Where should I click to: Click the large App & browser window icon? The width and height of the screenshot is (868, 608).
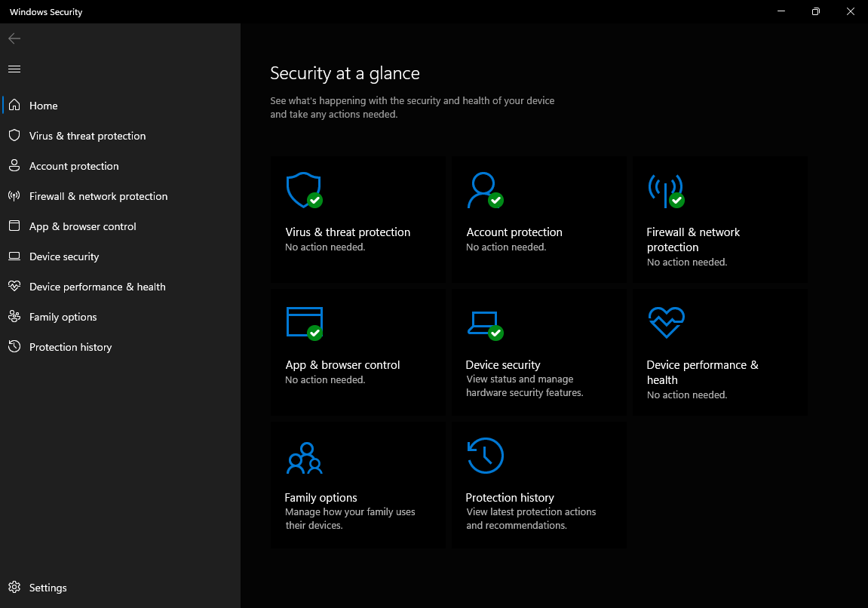tap(305, 324)
